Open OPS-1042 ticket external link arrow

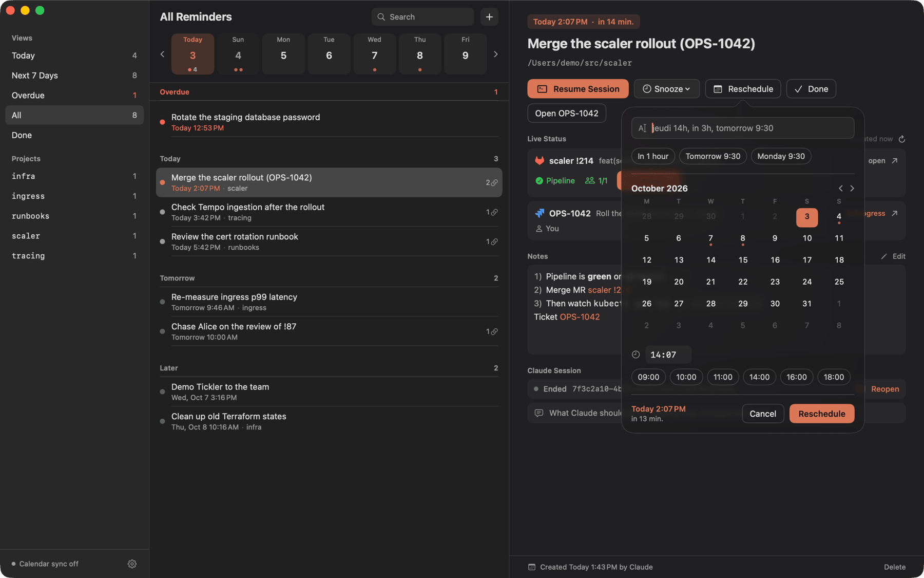pyautogui.click(x=895, y=213)
